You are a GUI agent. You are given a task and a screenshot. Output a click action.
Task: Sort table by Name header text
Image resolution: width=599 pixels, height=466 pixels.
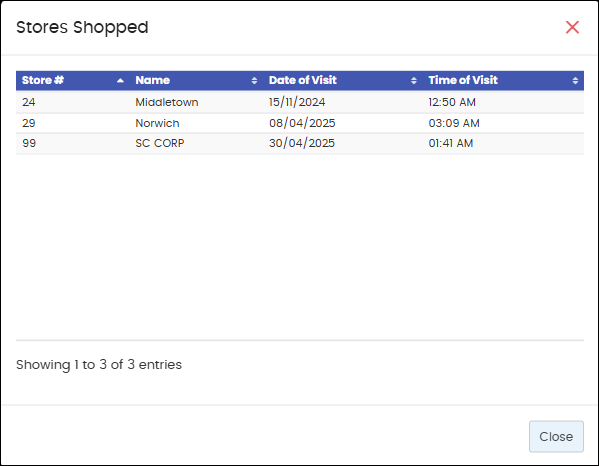[x=152, y=80]
